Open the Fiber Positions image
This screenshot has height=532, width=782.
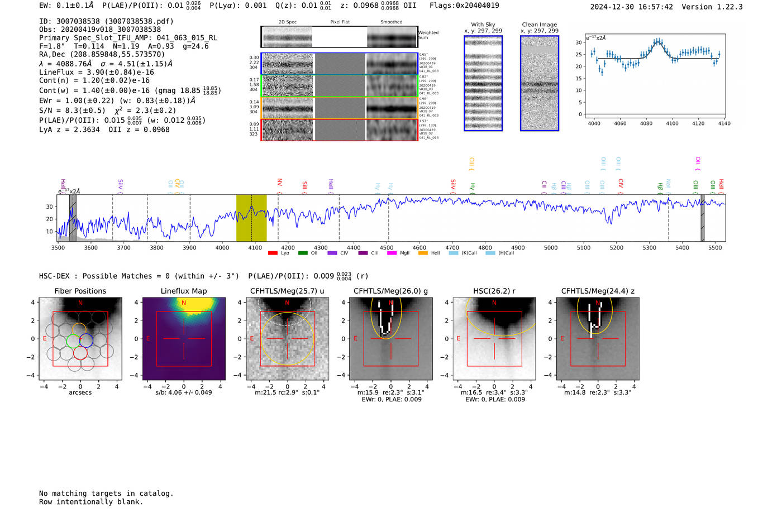(80, 339)
